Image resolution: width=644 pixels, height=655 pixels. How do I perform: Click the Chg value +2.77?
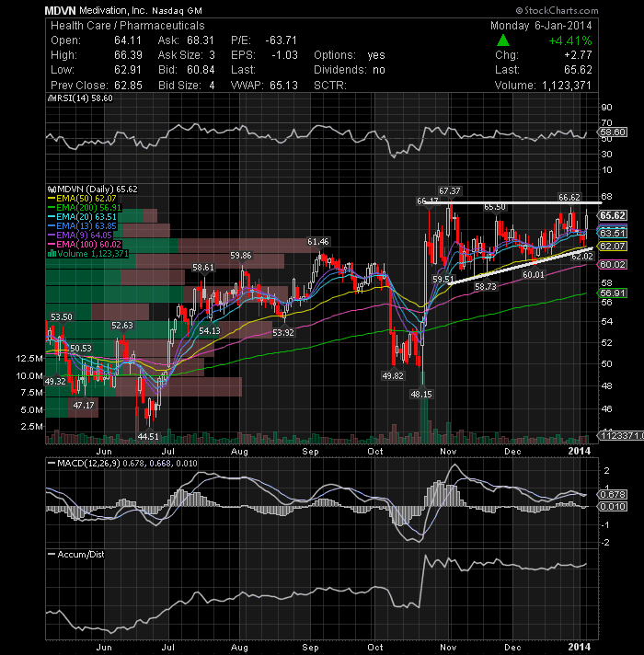pos(578,55)
